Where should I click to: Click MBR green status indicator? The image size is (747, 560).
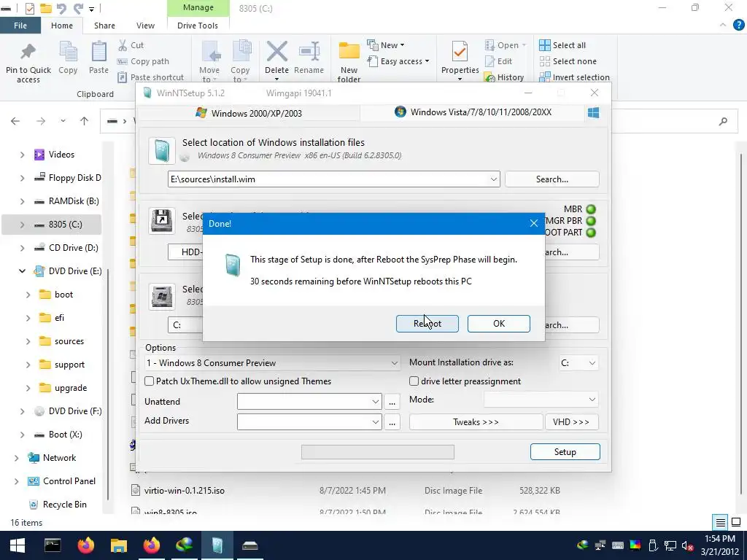(591, 209)
